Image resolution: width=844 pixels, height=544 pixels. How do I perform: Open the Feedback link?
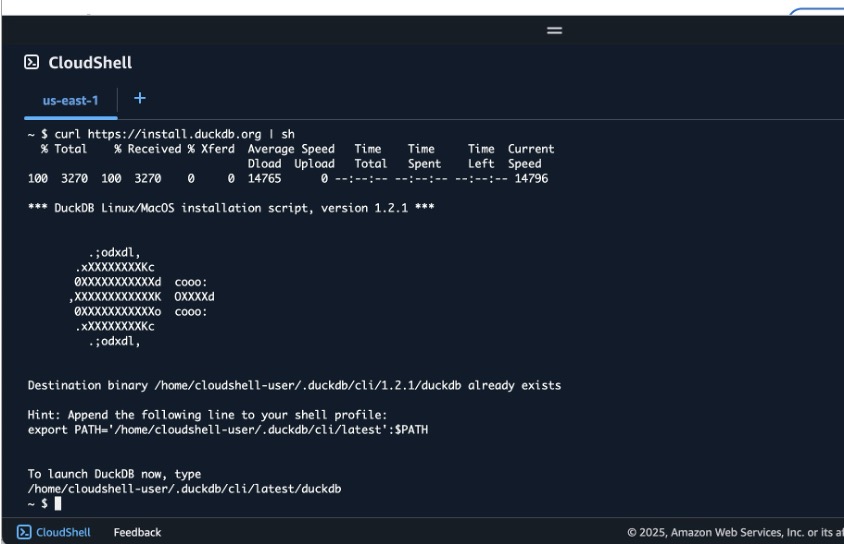click(137, 532)
